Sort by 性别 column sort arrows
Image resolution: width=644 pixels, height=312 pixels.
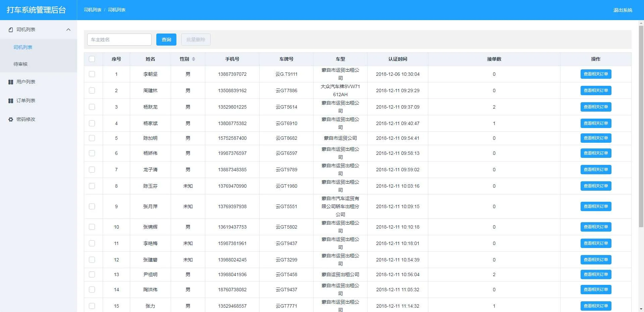pos(194,59)
